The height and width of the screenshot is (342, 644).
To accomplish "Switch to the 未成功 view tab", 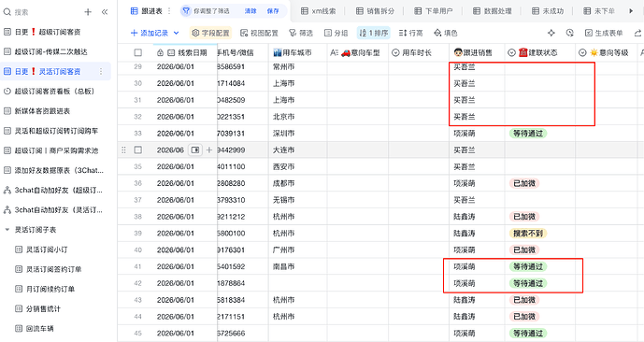I will [548, 11].
